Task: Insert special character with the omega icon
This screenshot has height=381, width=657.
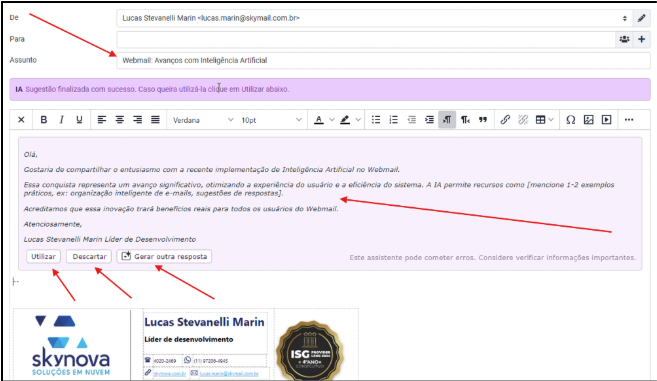Action: [x=570, y=120]
